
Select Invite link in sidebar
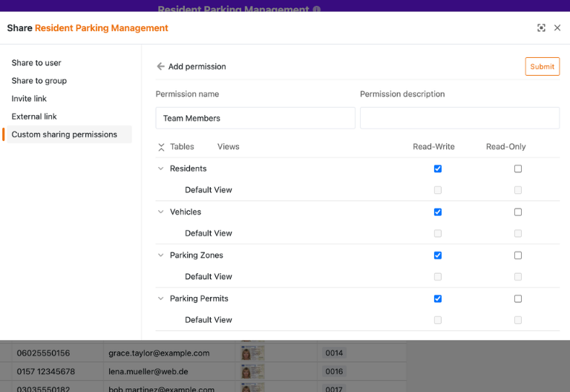(29, 99)
